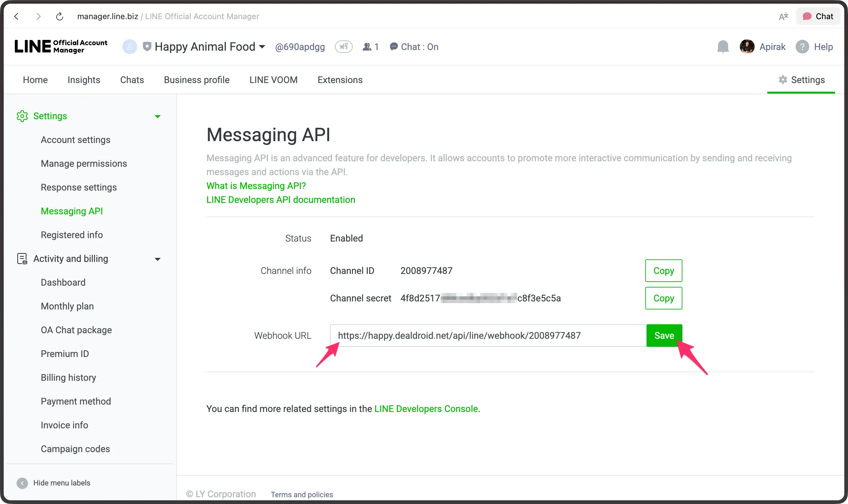The height and width of the screenshot is (504, 848).
Task: Open notifications via the bell icon
Action: (x=723, y=47)
